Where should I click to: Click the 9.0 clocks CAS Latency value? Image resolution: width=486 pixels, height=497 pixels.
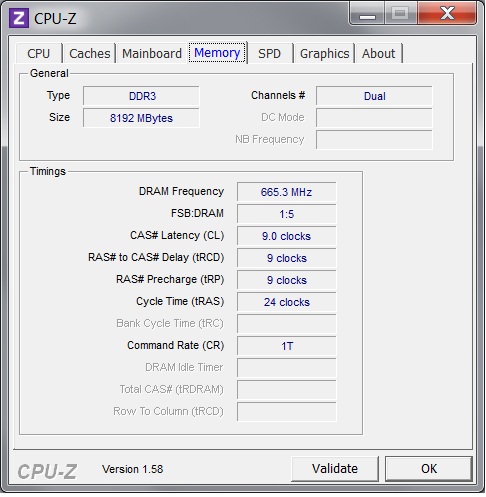(287, 236)
